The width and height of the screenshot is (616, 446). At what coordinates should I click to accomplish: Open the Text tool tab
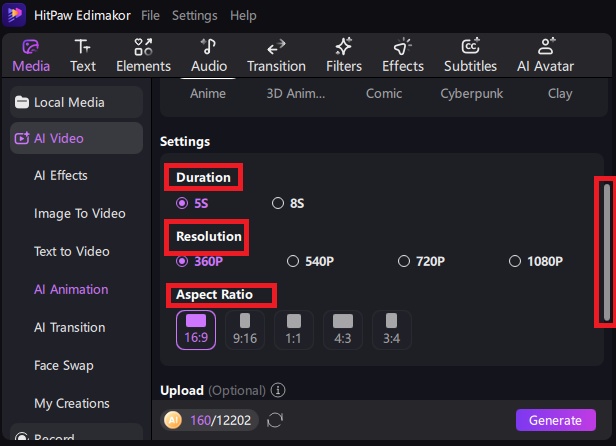pos(83,55)
